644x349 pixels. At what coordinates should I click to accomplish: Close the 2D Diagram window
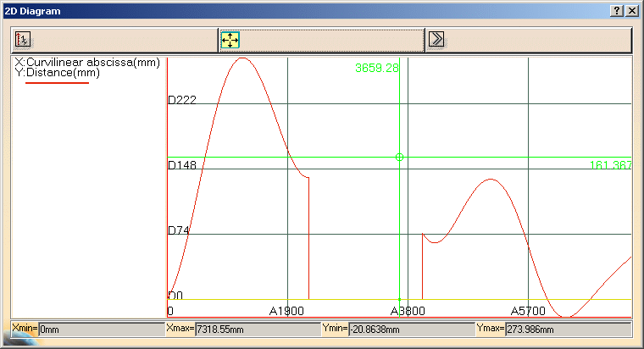click(x=631, y=10)
